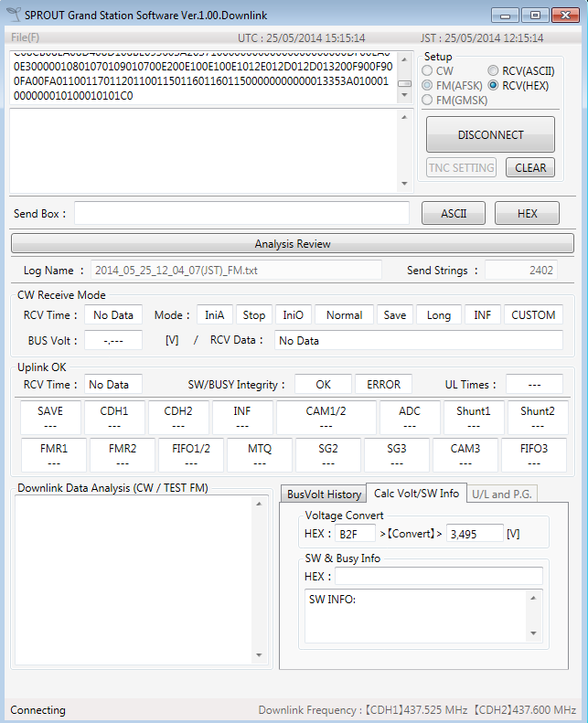This screenshot has height=723, width=588.
Task: Click the SW INFO text area
Action: point(415,615)
